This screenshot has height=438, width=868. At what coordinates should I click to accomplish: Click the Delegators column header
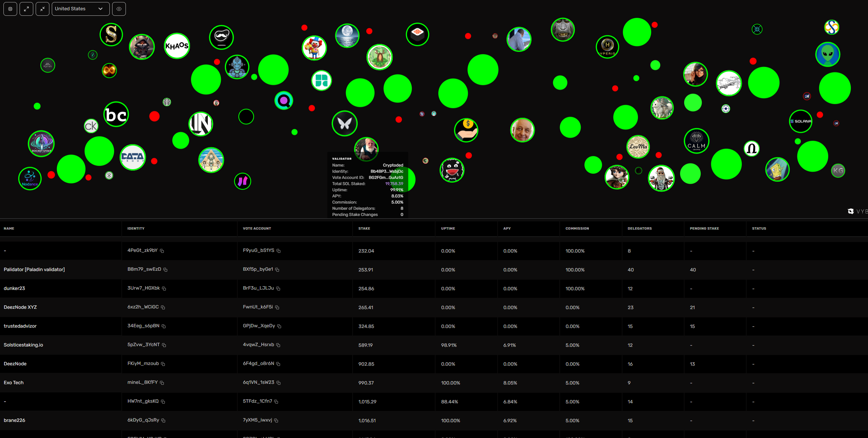coord(640,228)
